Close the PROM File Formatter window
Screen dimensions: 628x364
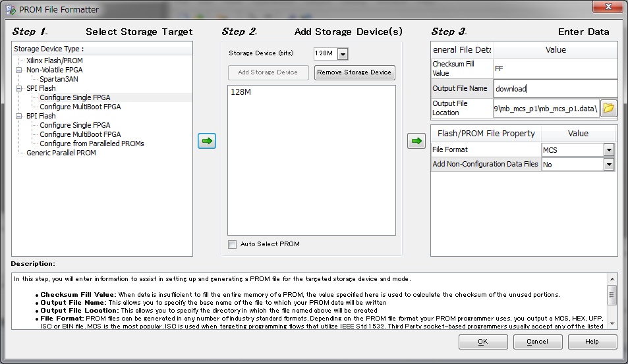pos(608,7)
